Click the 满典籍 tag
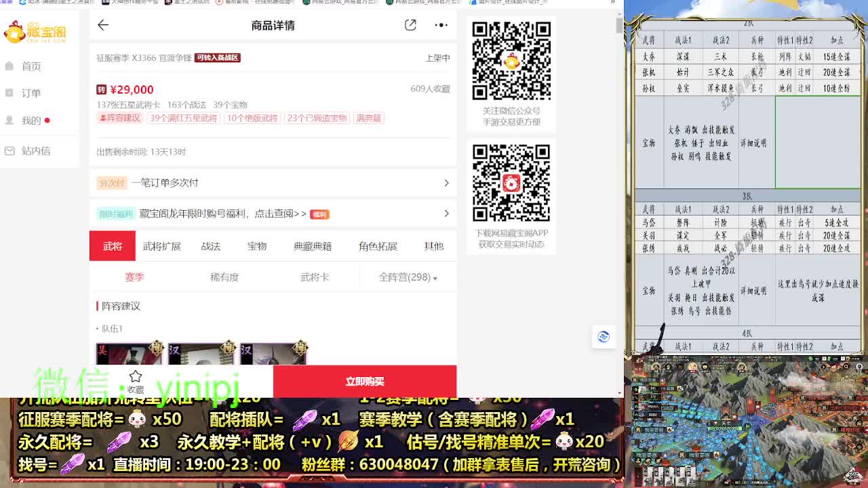 coord(369,118)
